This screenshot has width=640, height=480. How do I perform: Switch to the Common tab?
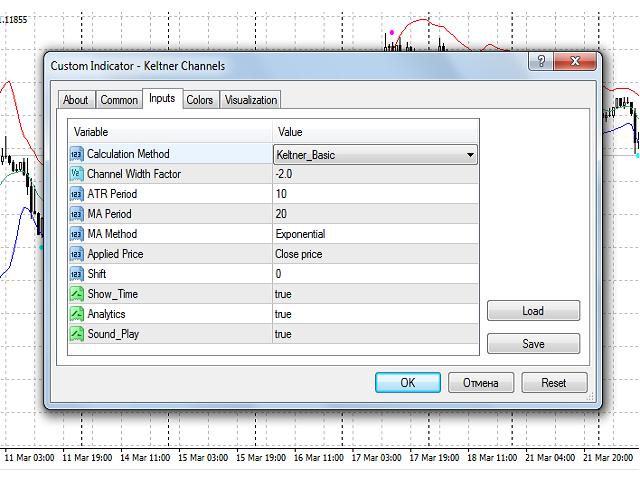tap(119, 100)
